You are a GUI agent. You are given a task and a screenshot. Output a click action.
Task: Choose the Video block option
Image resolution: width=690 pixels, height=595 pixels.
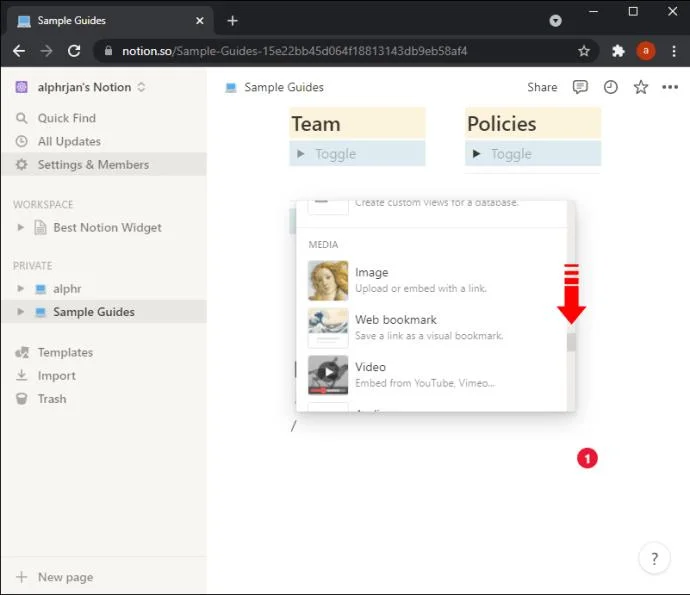[431, 375]
